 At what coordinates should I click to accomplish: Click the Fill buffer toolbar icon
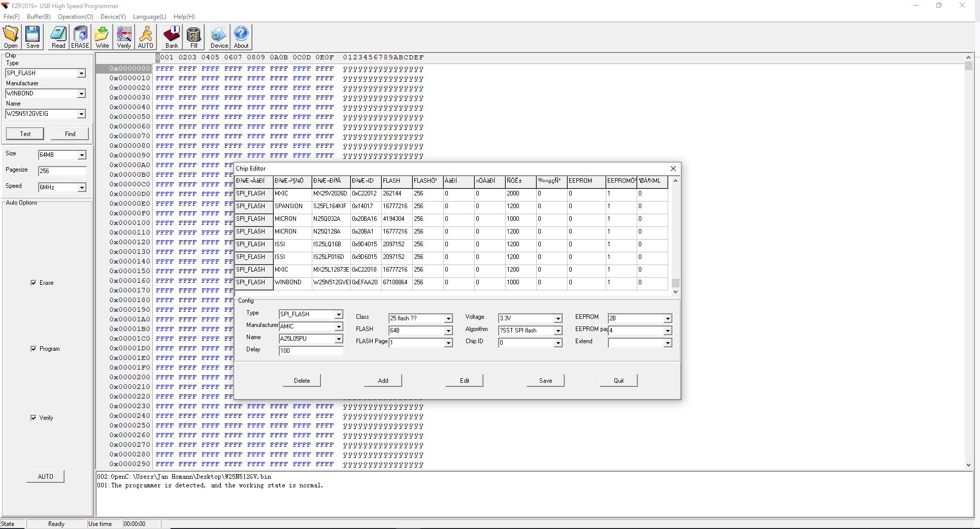(x=193, y=37)
